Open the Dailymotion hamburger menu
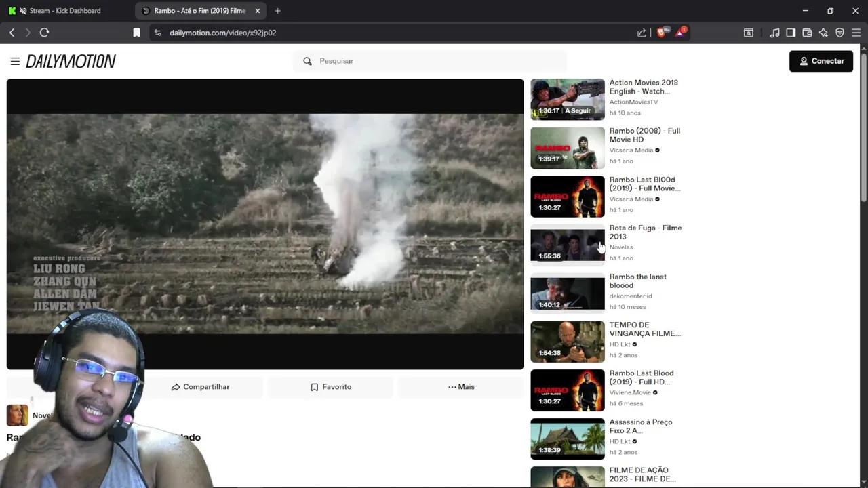Image resolution: width=868 pixels, height=488 pixels. (x=15, y=61)
